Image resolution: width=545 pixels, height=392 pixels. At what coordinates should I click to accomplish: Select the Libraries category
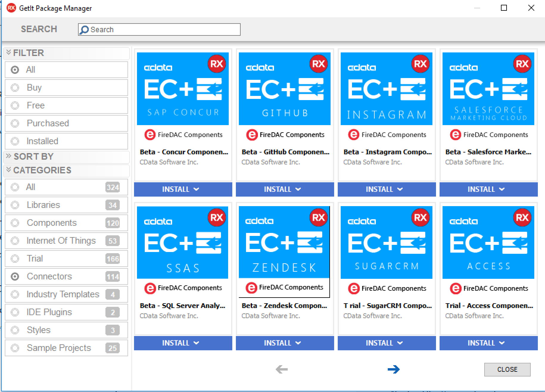pos(66,205)
